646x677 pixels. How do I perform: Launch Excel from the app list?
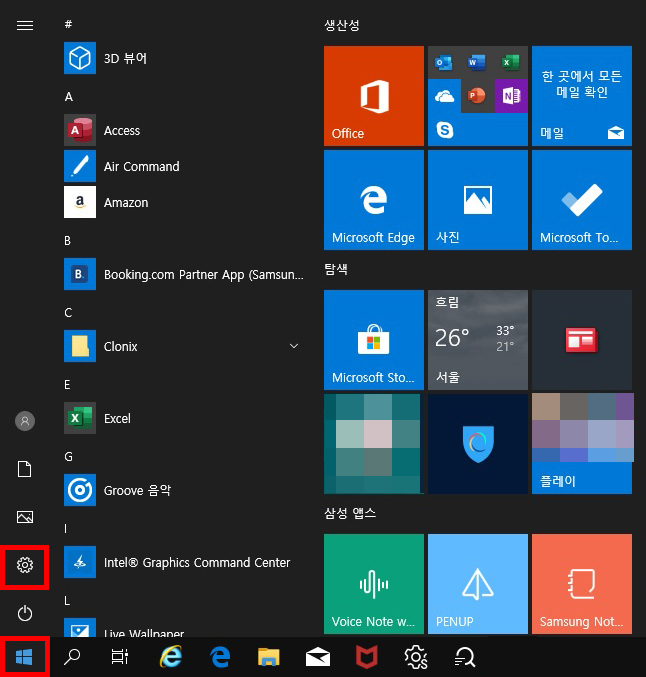point(184,418)
